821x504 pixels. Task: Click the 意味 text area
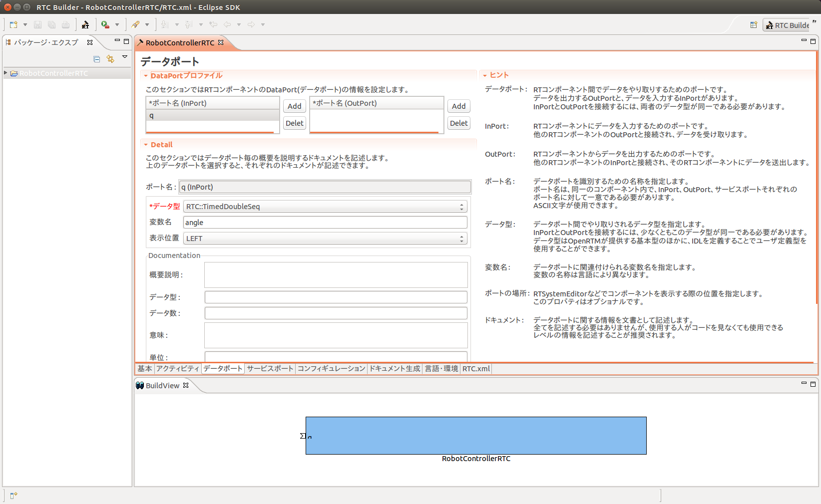pos(336,335)
